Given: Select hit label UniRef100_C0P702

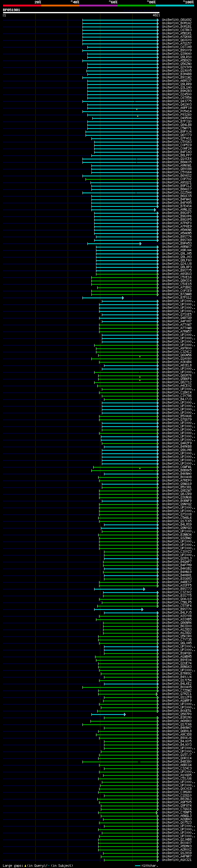Looking at the screenshot, I should [176, 179].
